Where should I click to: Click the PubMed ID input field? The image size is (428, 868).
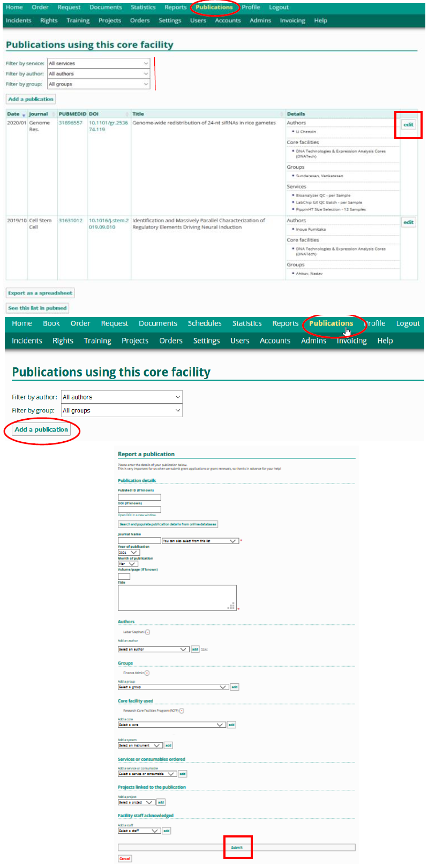pos(139,497)
